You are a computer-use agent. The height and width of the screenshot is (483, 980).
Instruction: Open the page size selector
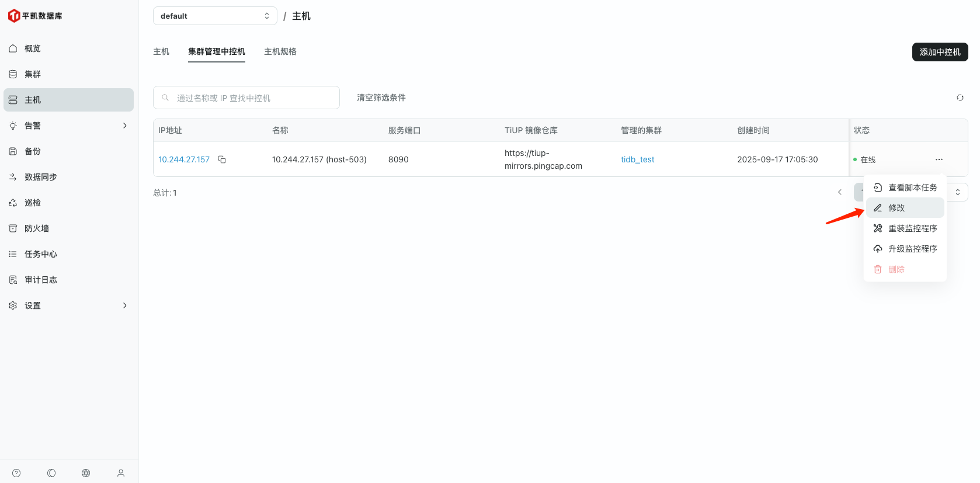click(x=958, y=192)
